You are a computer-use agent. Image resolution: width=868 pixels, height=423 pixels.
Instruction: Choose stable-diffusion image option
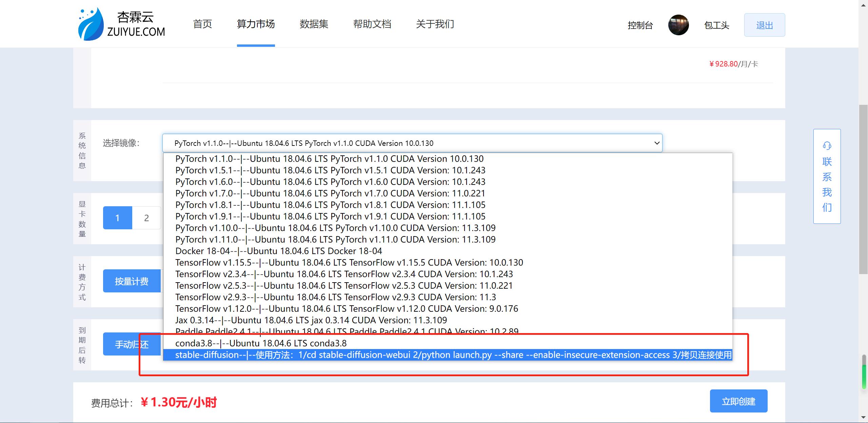[x=448, y=355]
